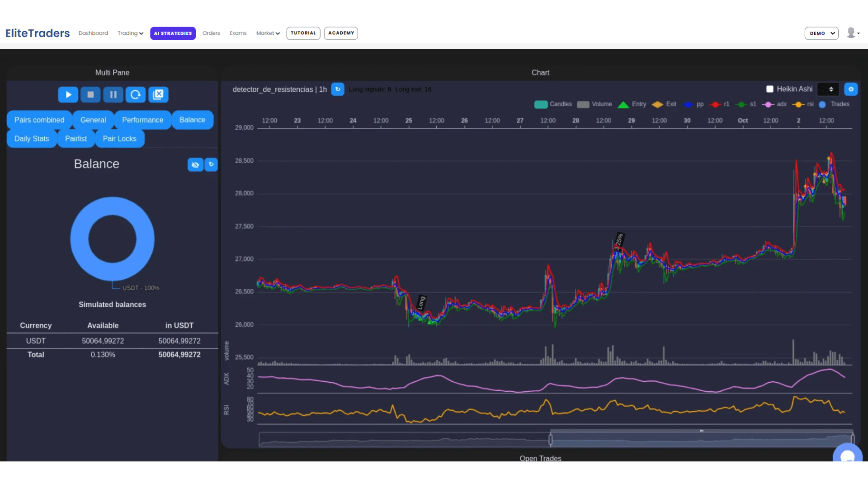Pause the bot with pause button
This screenshot has height=488, width=868.
pyautogui.click(x=113, y=94)
